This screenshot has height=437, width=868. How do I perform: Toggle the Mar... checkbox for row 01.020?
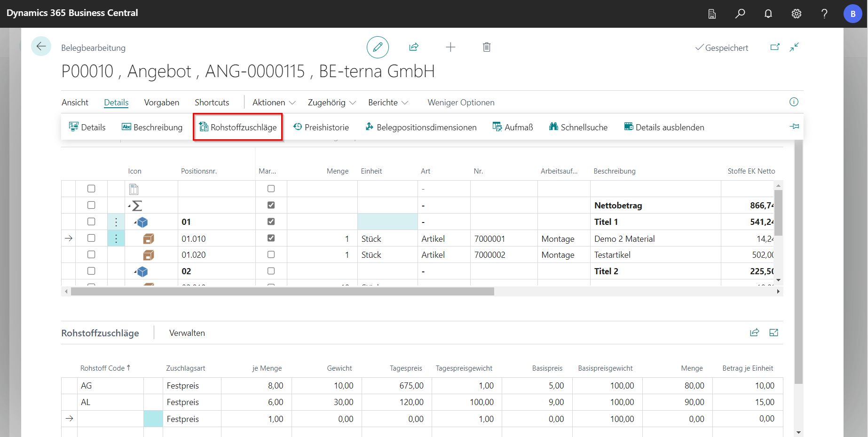pos(271,254)
